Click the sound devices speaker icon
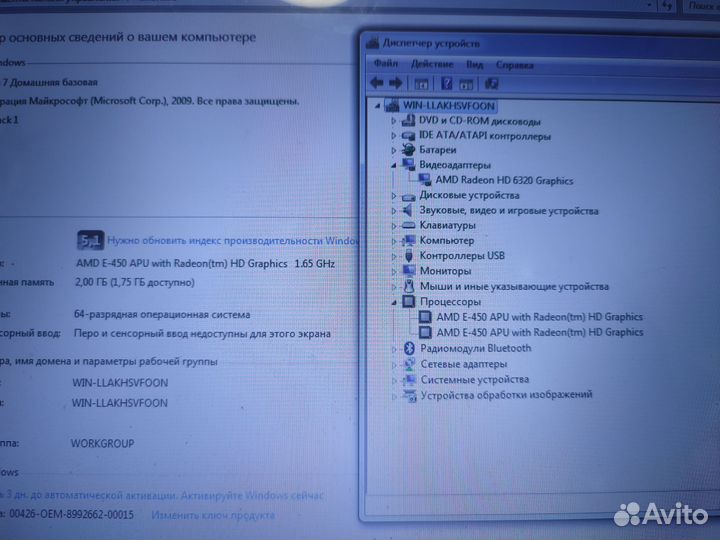720x540 pixels. coord(408,210)
